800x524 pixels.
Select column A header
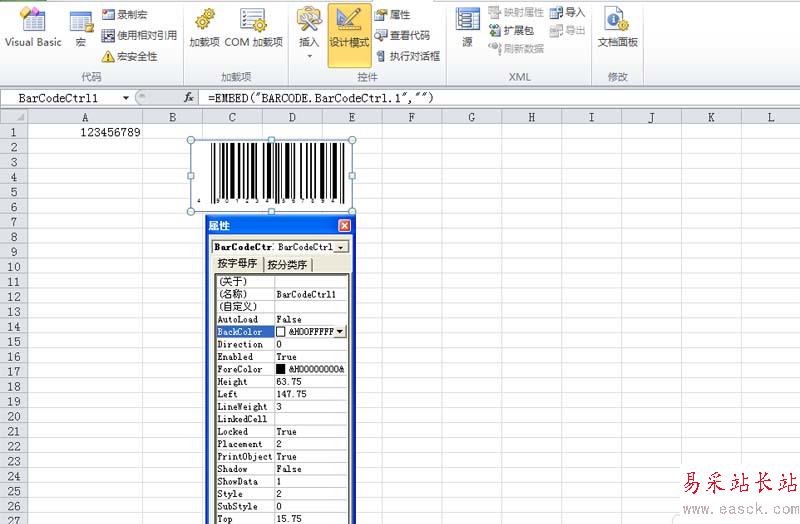(85, 117)
